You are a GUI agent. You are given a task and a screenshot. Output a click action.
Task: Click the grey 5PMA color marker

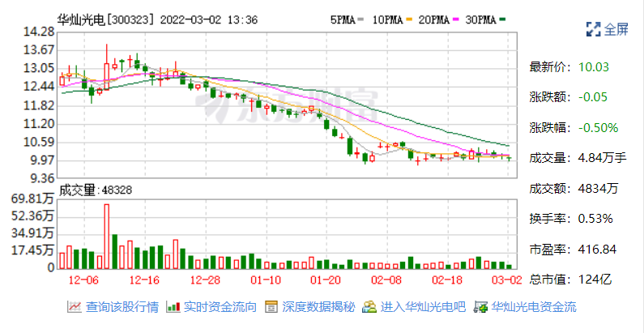361,19
